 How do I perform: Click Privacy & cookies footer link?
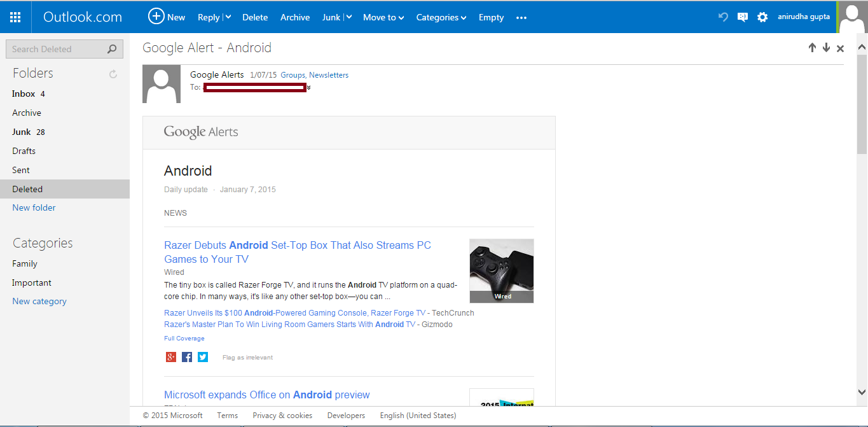[282, 415]
